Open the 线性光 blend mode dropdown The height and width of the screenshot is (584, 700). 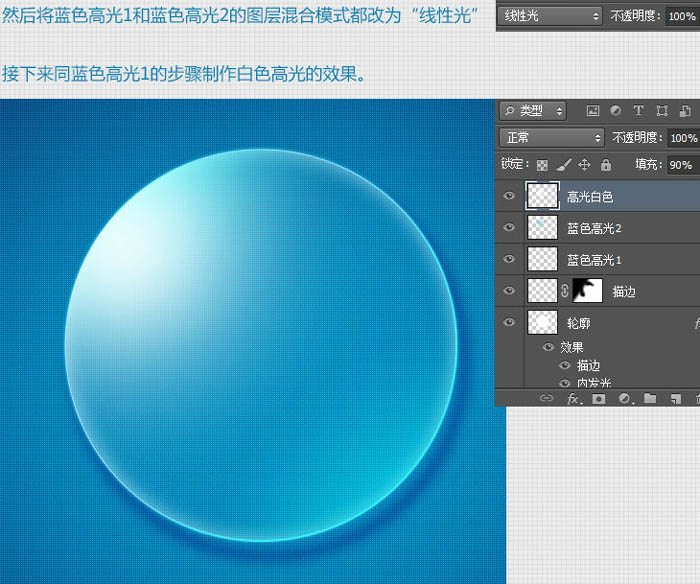point(550,16)
